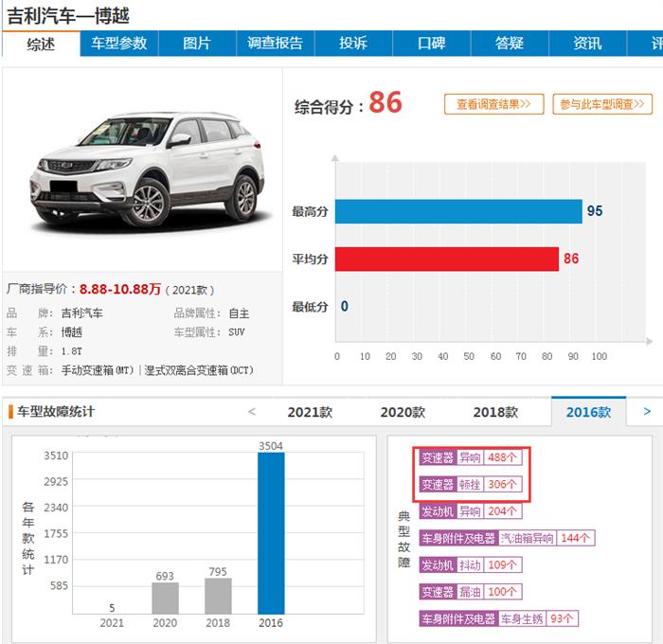Image resolution: width=663 pixels, height=644 pixels.
Task: Open the 变速器 顿挫 306个 fault tag
Action: tap(471, 484)
